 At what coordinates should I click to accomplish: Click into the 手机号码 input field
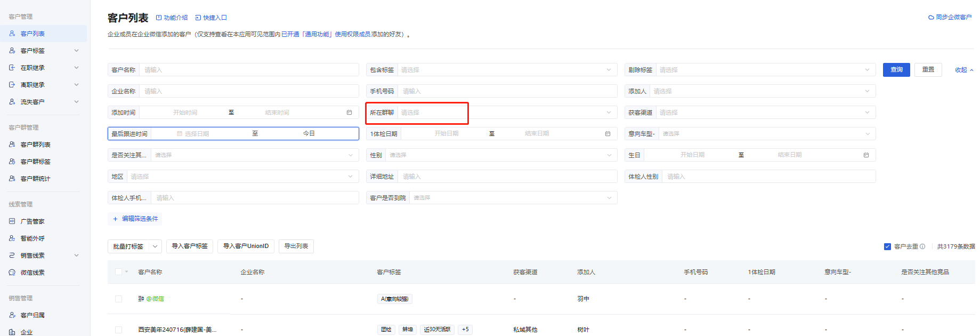coord(507,91)
